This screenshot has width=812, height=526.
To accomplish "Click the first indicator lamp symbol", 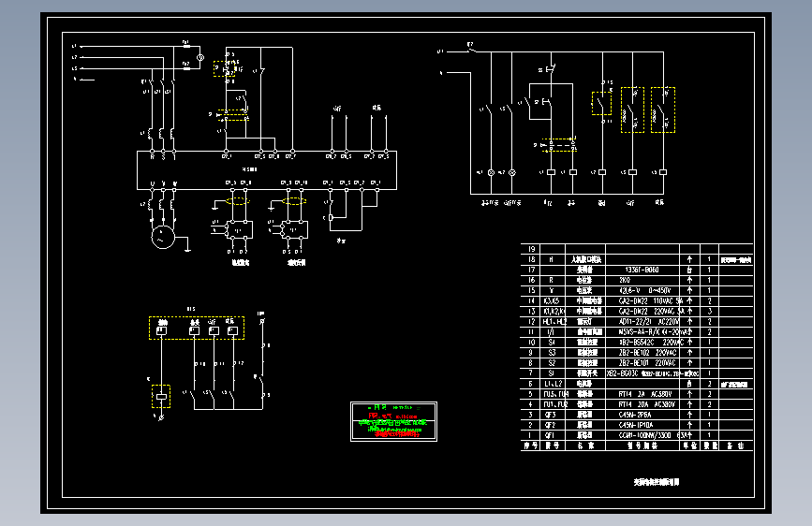I will (491, 172).
